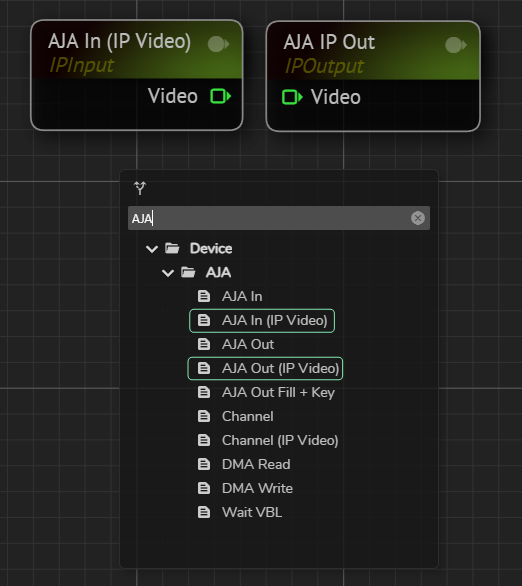Select Wait VBL from the list
This screenshot has height=586, width=522.
coord(252,512)
